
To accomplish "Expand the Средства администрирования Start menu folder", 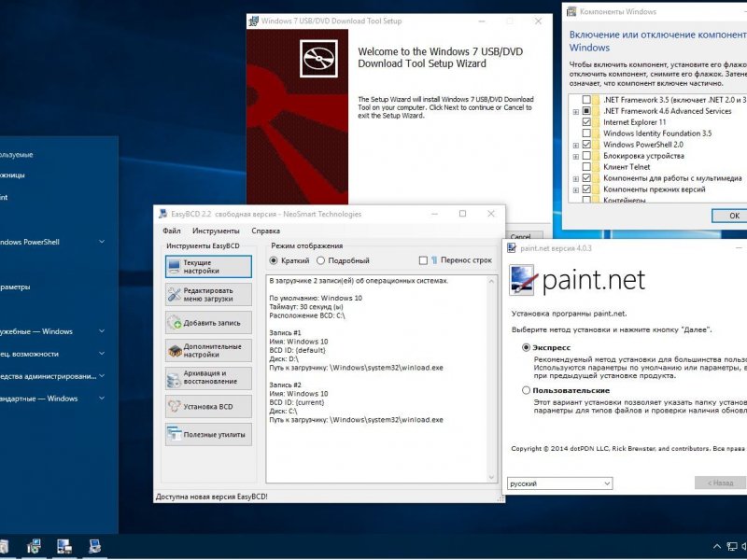I will pos(102,376).
